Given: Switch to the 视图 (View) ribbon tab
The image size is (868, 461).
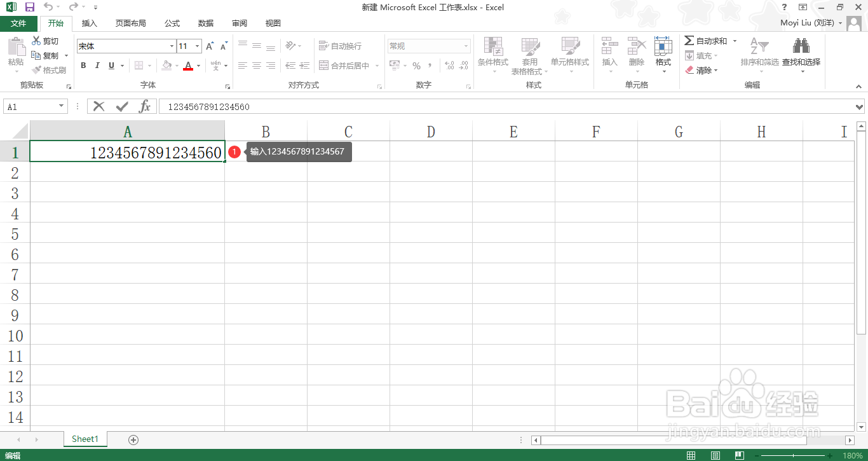Looking at the screenshot, I should point(273,24).
